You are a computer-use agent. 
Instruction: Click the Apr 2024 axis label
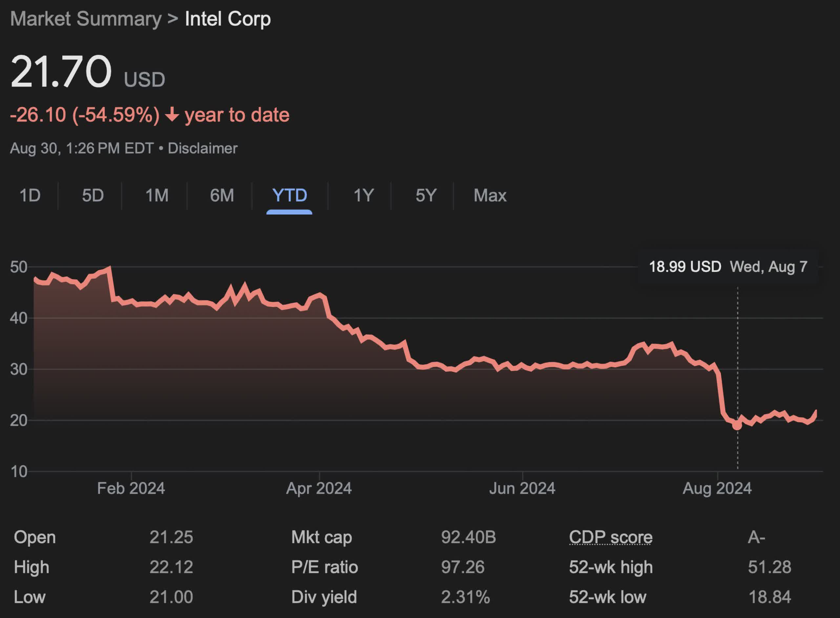[x=319, y=488]
